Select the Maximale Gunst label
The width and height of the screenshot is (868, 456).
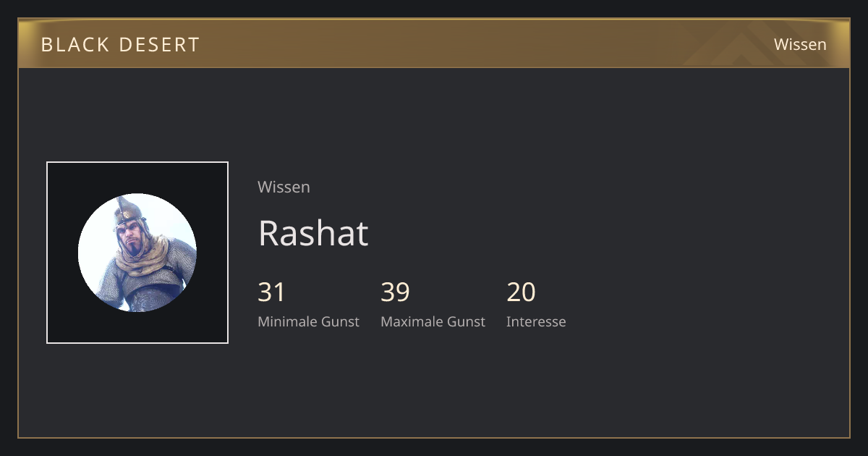point(433,321)
